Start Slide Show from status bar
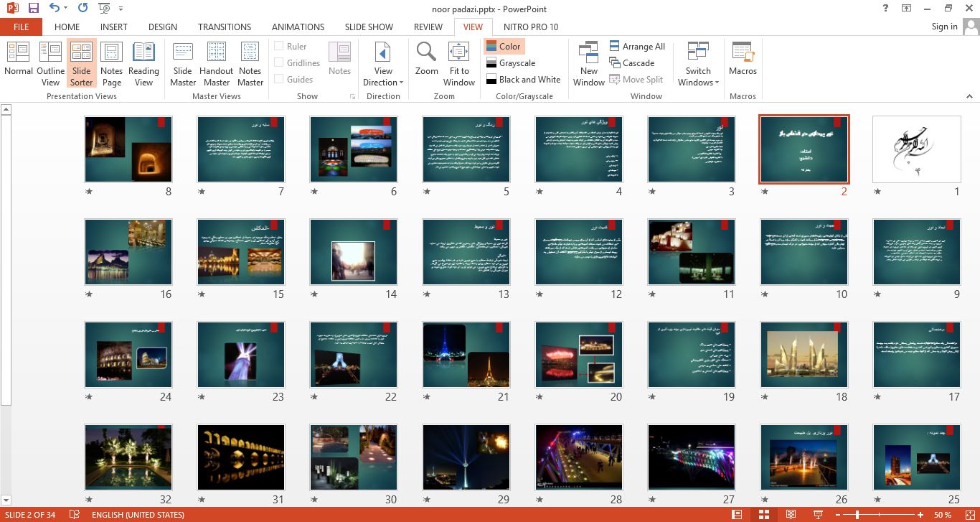This screenshot has width=980, height=522. pos(817,515)
